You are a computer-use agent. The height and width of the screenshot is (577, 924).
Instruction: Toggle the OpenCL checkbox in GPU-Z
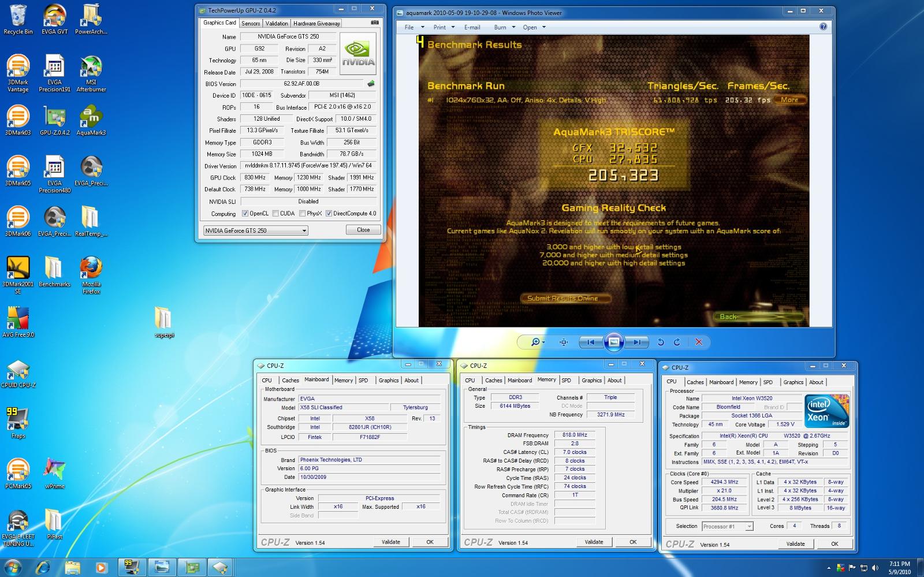(245, 213)
